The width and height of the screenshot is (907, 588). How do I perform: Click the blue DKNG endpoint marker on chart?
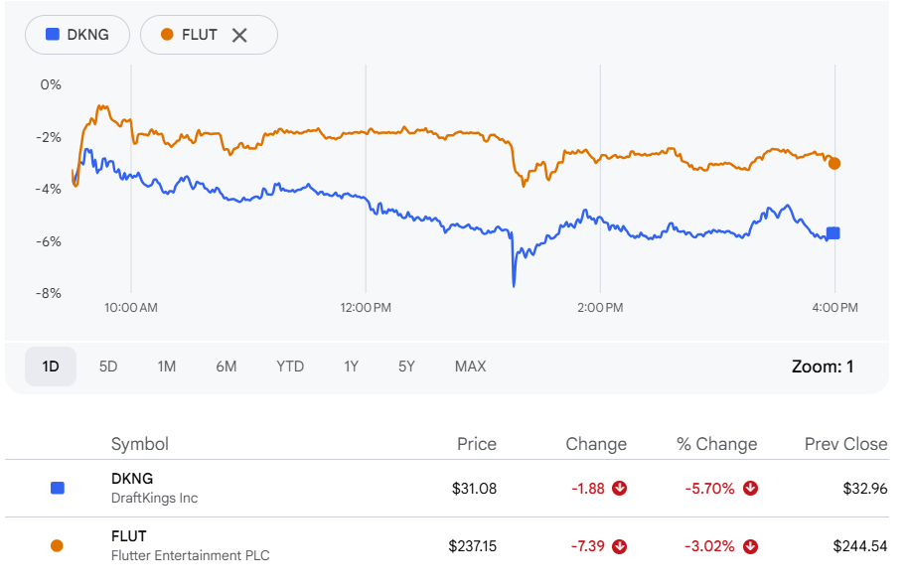(x=833, y=233)
